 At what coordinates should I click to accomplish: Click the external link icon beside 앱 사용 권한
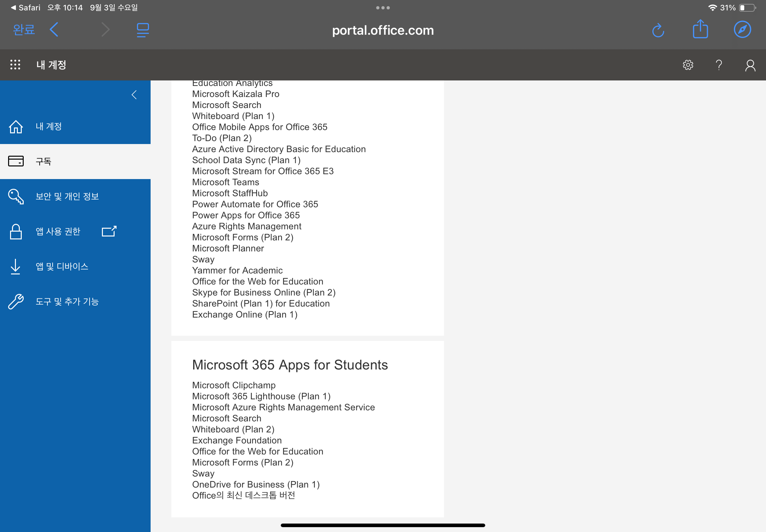109,231
